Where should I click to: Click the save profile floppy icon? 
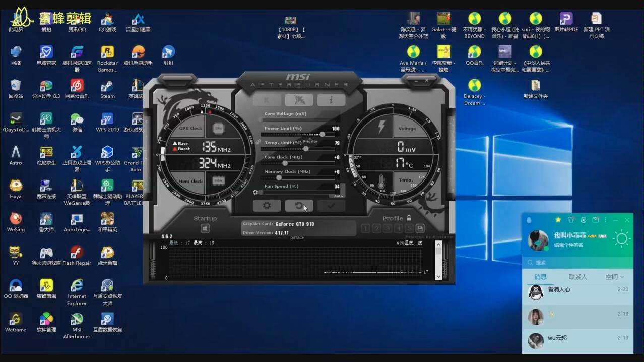[x=420, y=229]
